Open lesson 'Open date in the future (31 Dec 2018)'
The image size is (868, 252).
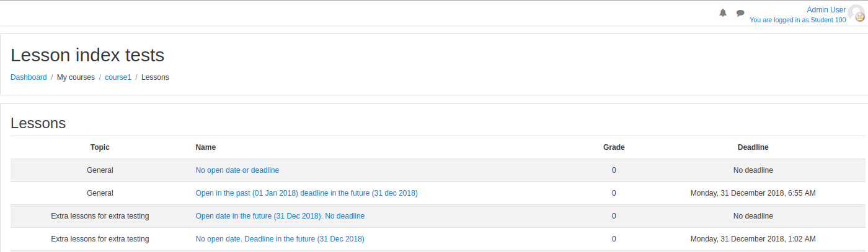(280, 216)
